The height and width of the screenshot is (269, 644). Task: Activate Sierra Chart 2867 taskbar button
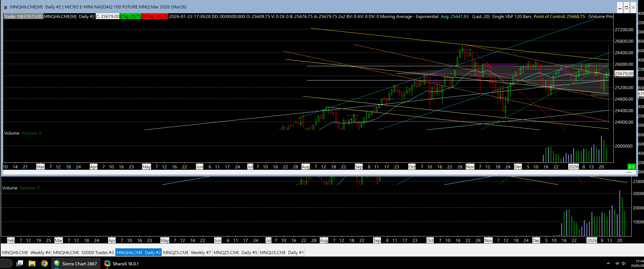(76, 264)
